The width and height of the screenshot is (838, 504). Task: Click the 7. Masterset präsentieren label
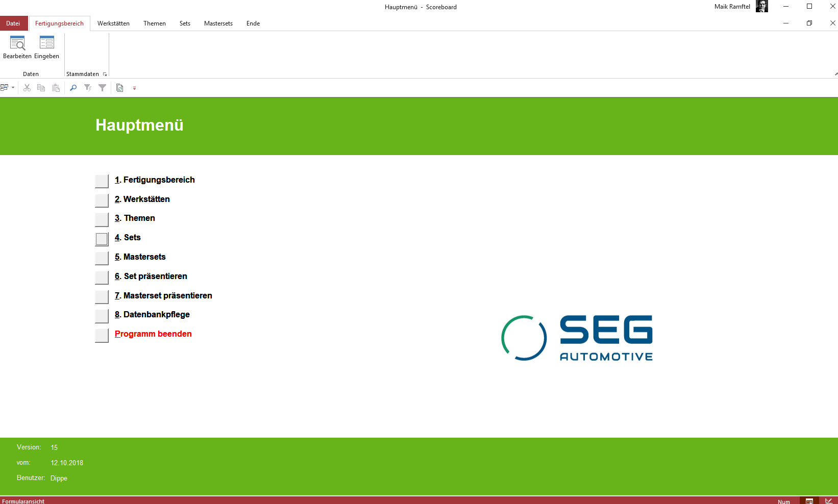(x=163, y=295)
